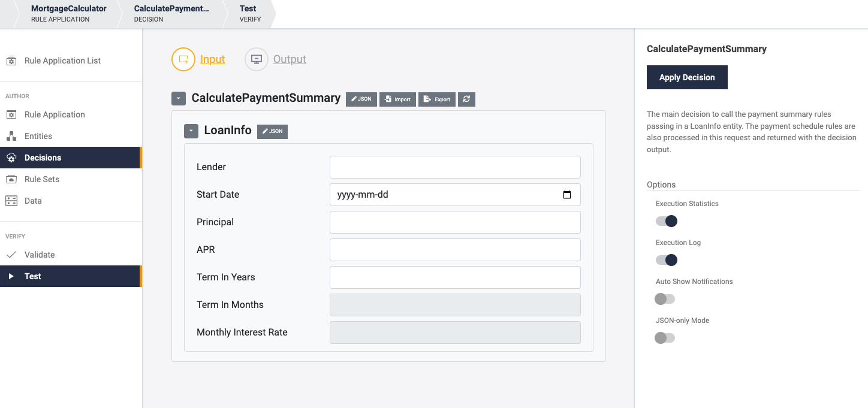
Task: Enable JSON-only Mode switch
Action: point(665,338)
